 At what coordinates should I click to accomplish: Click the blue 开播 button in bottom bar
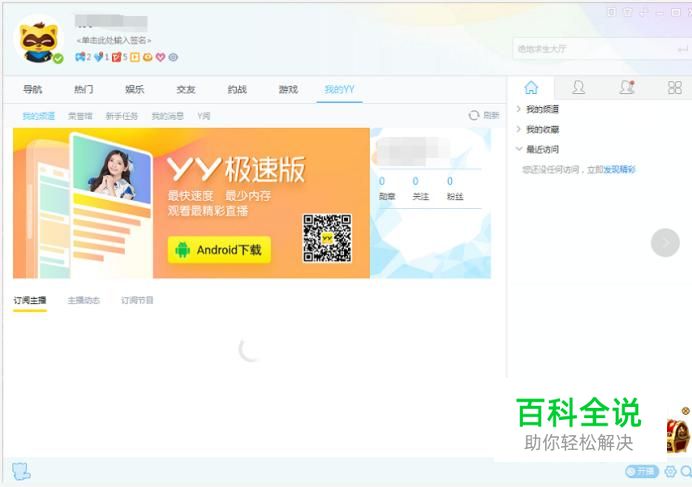pos(642,472)
